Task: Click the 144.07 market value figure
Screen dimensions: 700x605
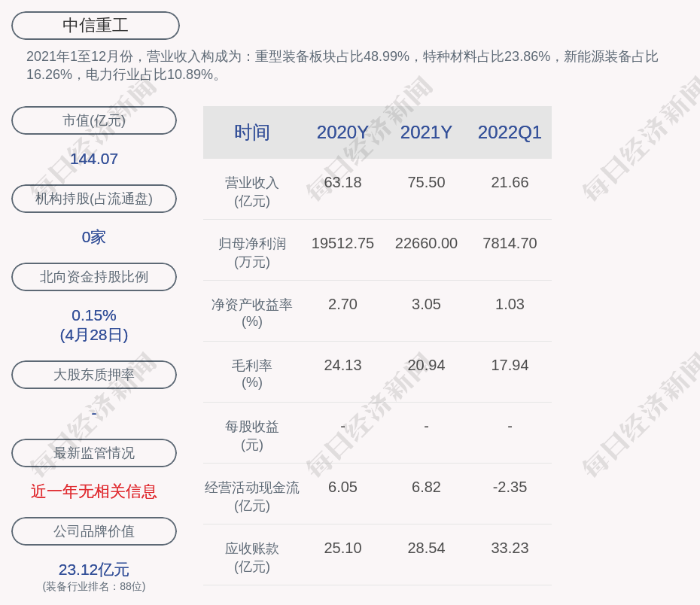Action: click(x=94, y=159)
